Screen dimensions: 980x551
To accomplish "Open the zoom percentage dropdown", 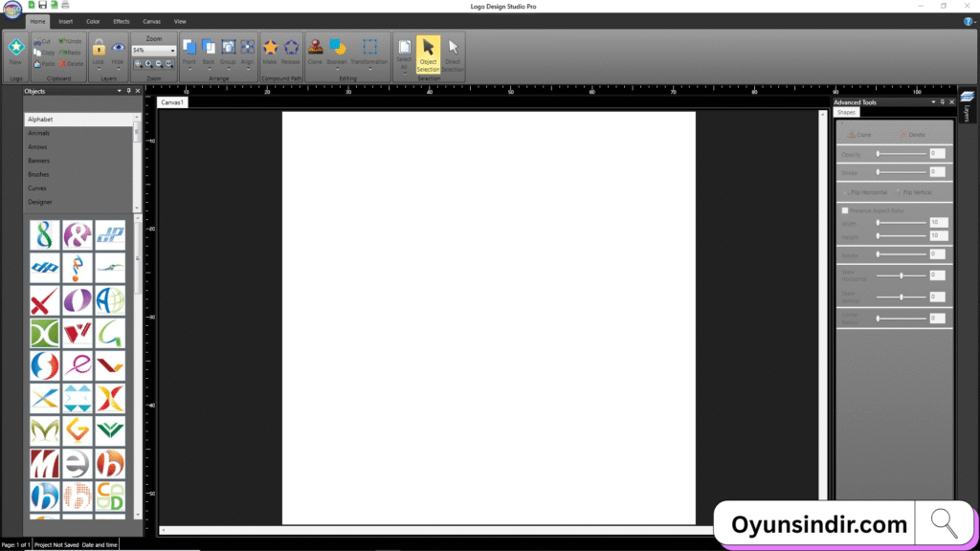I will (172, 50).
